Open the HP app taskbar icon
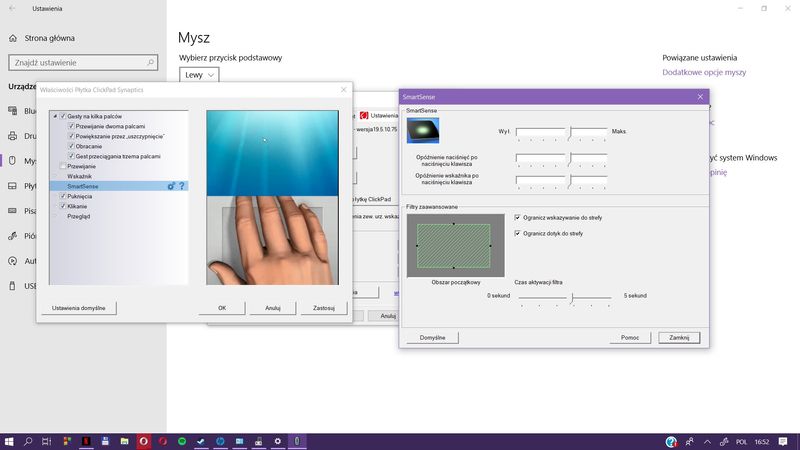 click(220, 441)
